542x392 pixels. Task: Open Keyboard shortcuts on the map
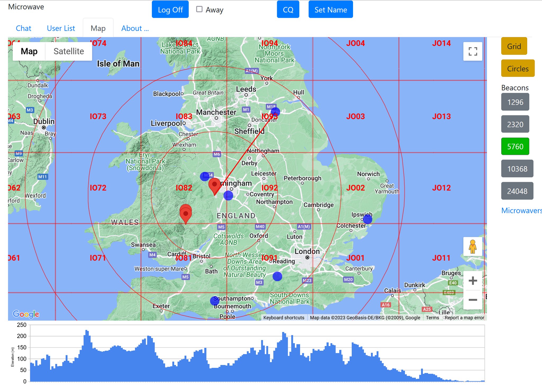point(284,318)
